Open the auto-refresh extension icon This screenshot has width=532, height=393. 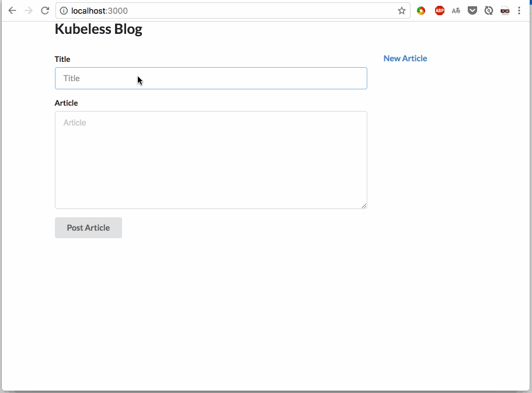pos(488,11)
